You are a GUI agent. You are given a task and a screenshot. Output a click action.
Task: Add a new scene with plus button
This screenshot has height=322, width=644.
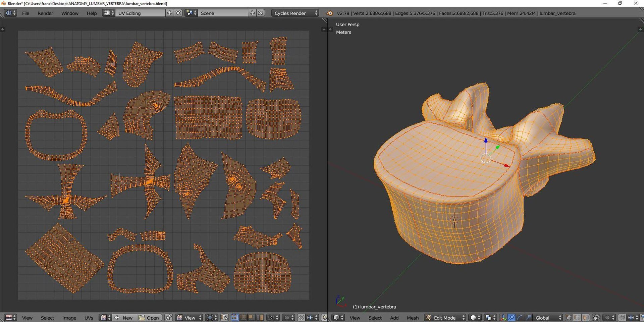[x=252, y=13]
